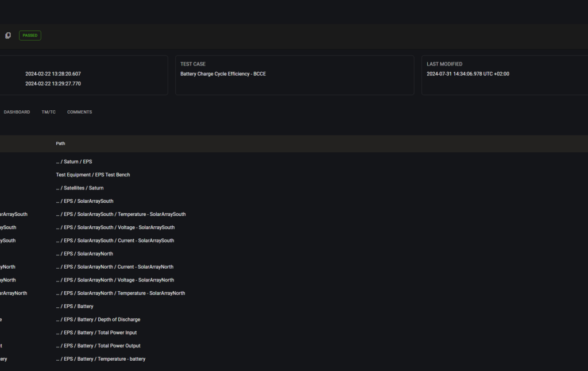Select '... / EPS / SolarArrayNorth' path row
The width and height of the screenshot is (588, 371).
tap(294, 254)
